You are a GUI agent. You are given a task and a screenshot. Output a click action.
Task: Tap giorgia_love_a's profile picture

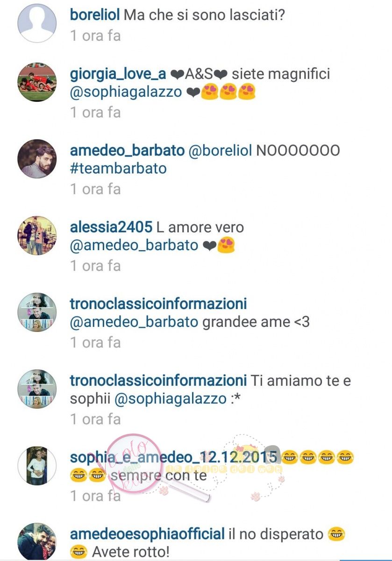37,82
